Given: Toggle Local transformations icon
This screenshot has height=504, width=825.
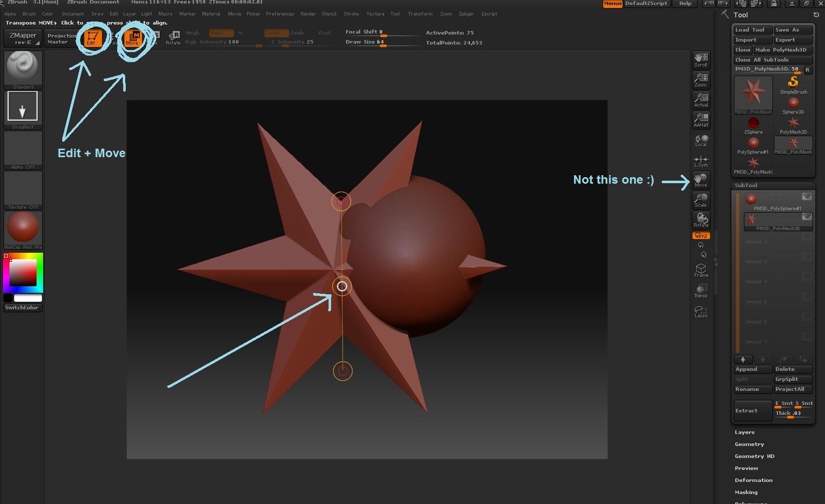Looking at the screenshot, I should (701, 140).
